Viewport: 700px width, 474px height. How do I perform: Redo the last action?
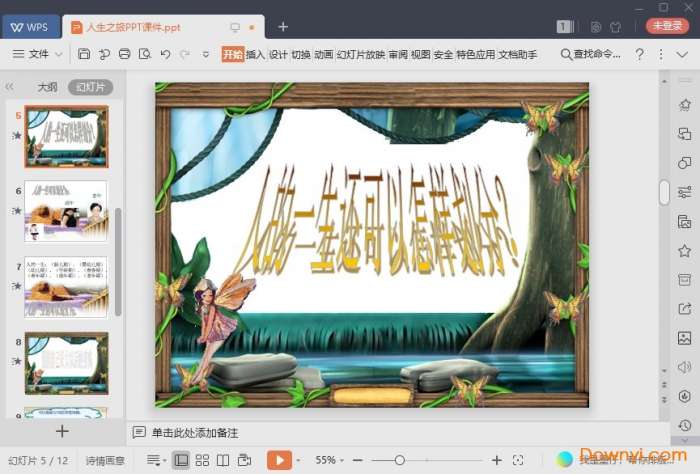pos(185,54)
